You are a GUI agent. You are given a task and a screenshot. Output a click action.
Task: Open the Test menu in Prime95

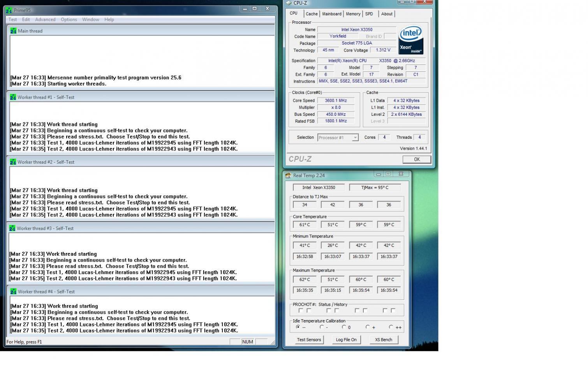point(13,19)
